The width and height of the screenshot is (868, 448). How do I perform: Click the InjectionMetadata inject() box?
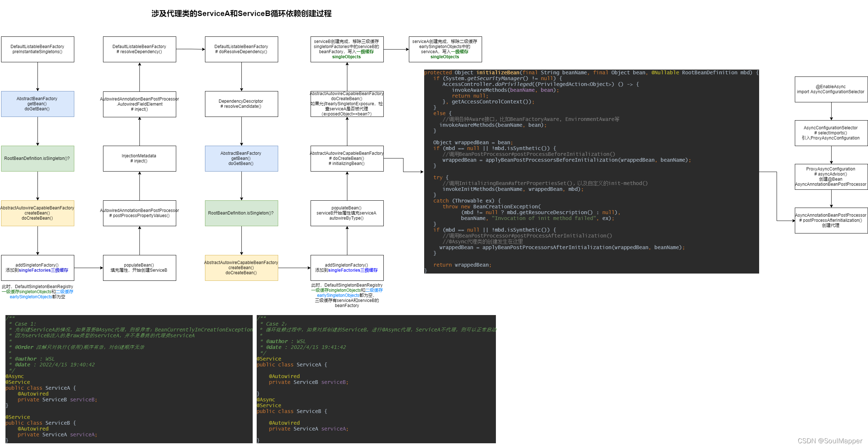click(x=139, y=158)
